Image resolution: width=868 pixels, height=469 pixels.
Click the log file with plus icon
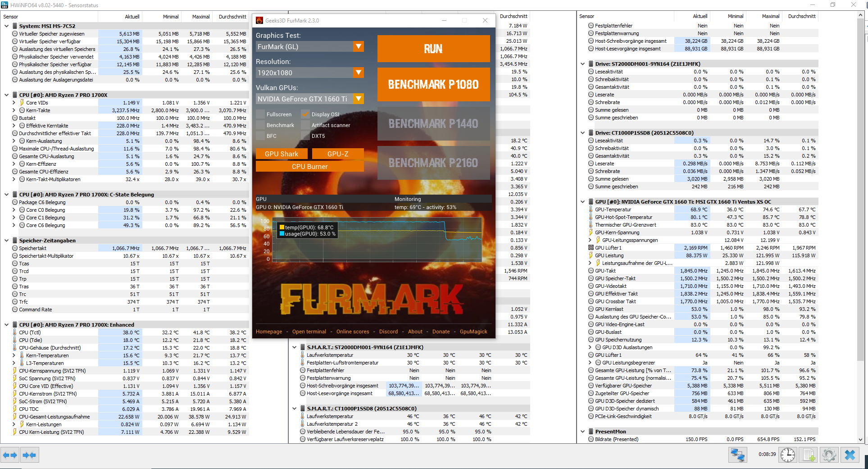[809, 455]
